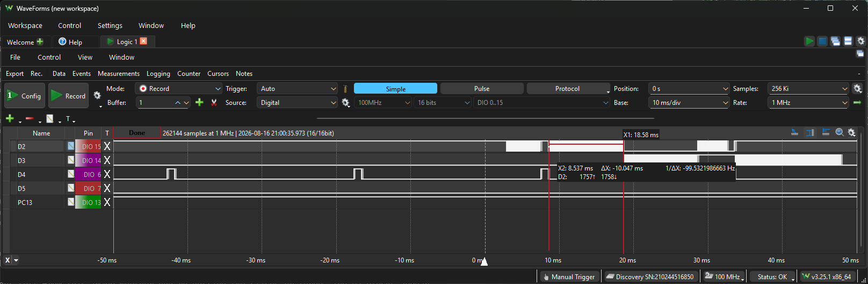Screen dimensions: 868x284
Task: Open the 100MHz frequency dropdown
Action: [383, 102]
